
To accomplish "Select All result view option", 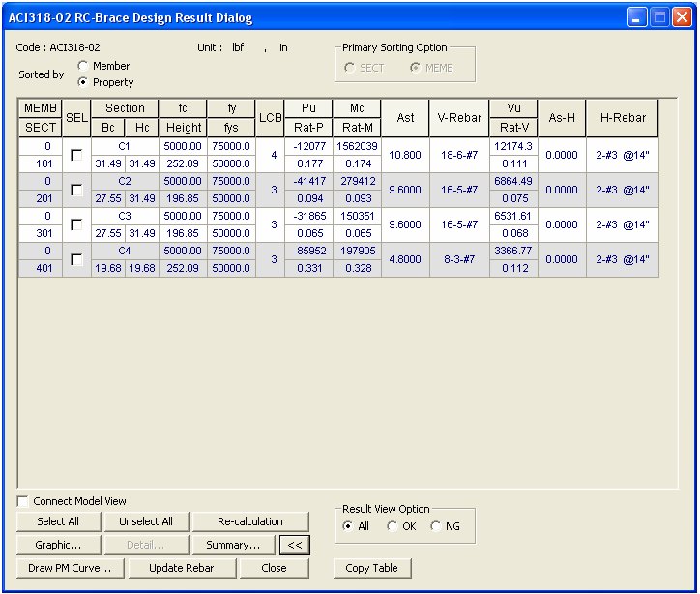I will 347,526.
